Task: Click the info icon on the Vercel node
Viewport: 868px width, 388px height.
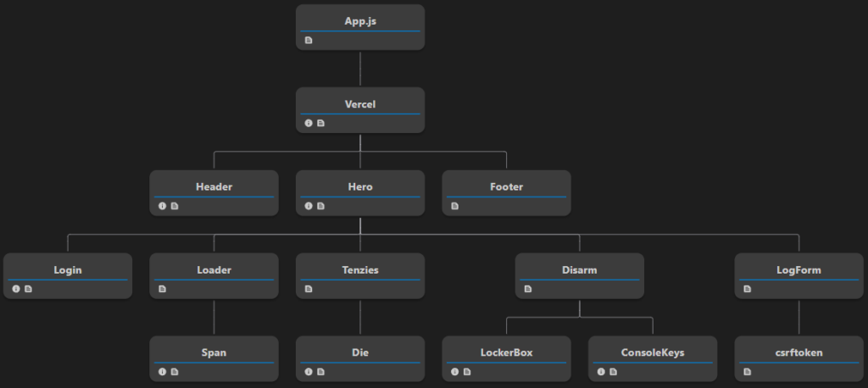Action: 309,123
